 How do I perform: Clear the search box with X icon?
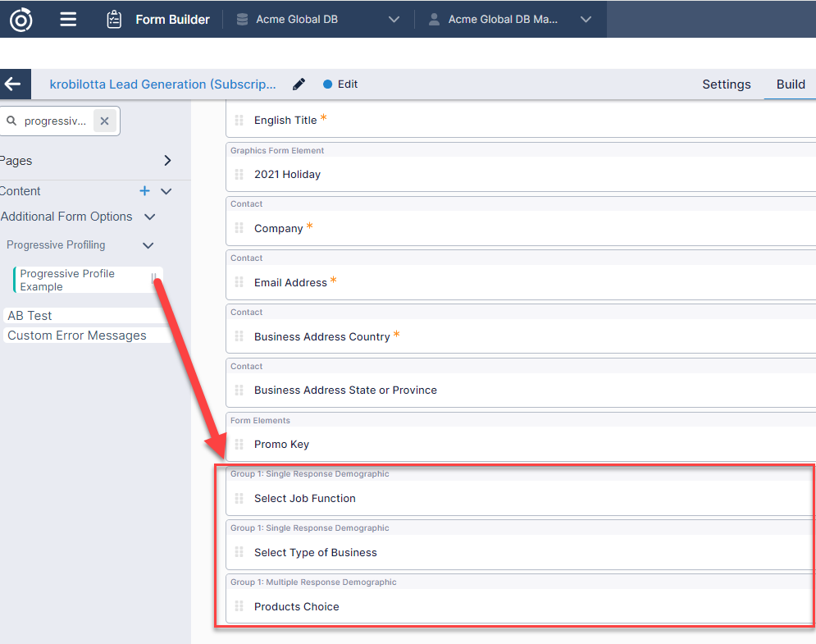pyautogui.click(x=104, y=121)
